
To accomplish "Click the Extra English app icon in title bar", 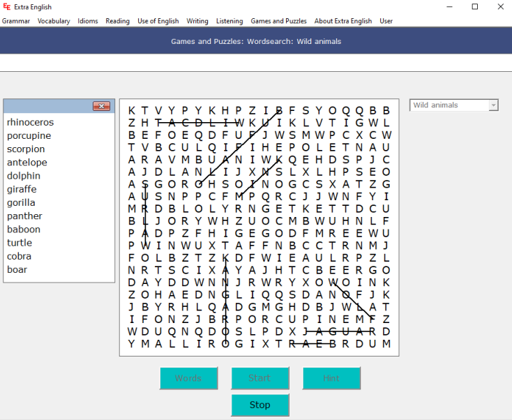I will click(6, 6).
